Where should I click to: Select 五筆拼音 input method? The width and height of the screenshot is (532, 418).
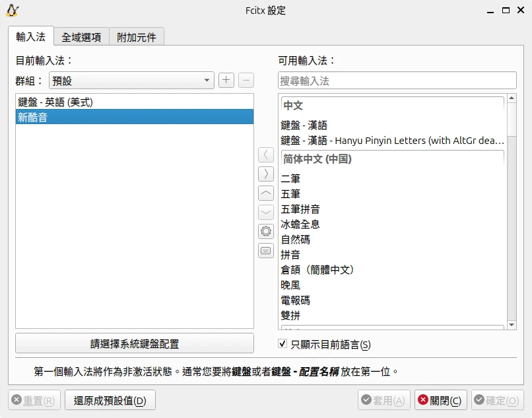(x=393, y=209)
